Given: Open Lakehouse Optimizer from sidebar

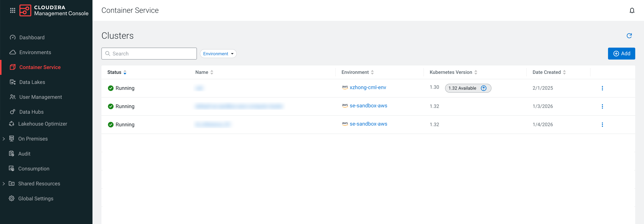Looking at the screenshot, I should pos(43,124).
